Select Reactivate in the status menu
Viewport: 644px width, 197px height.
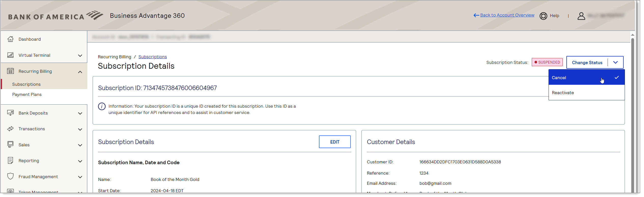586,93
